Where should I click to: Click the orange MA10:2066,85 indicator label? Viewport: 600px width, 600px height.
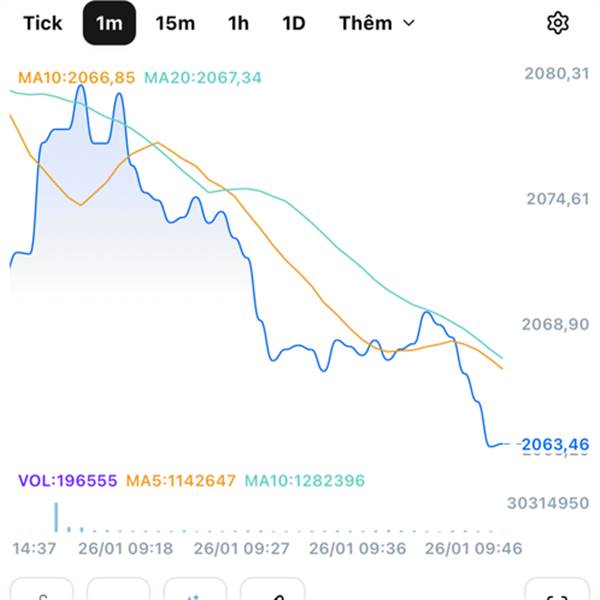pyautogui.click(x=76, y=77)
